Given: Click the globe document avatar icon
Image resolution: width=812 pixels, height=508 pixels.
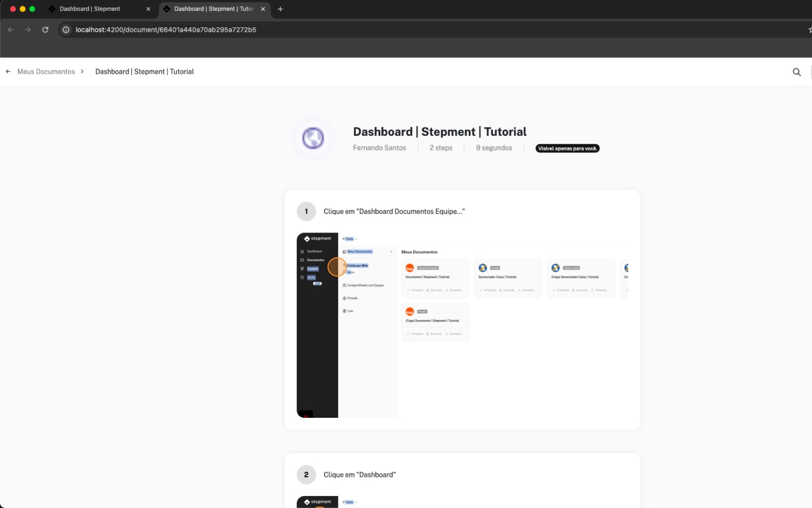Looking at the screenshot, I should [x=313, y=138].
